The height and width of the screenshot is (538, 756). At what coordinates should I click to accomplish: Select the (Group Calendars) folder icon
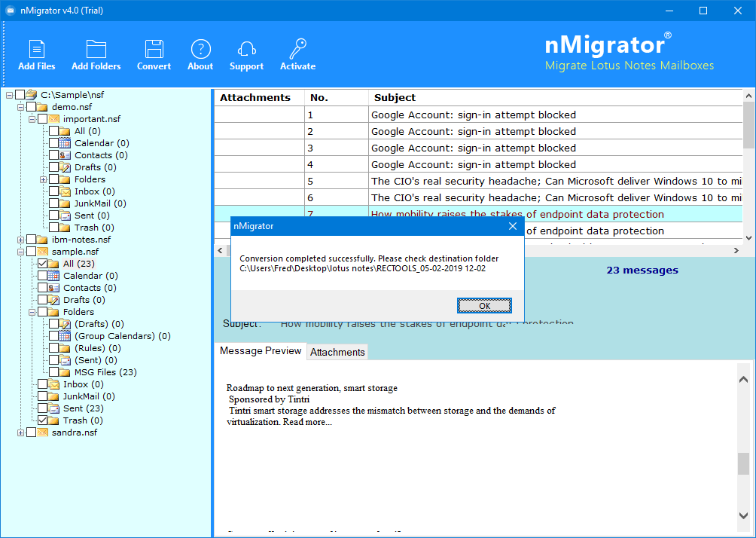point(65,336)
